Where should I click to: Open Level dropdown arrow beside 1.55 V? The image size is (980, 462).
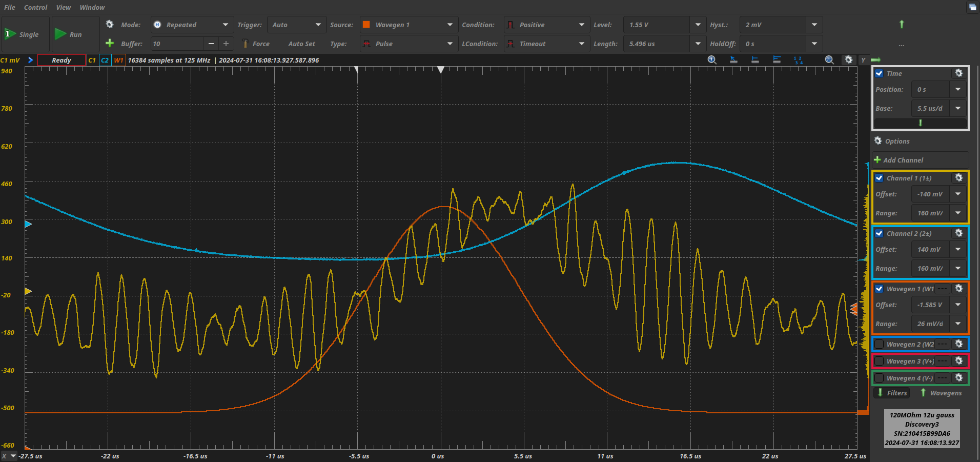[x=698, y=25]
